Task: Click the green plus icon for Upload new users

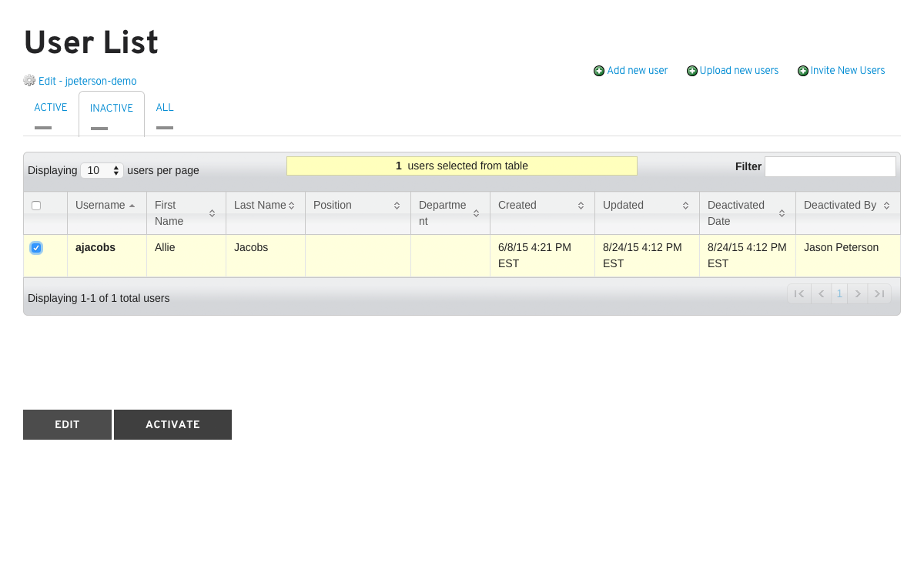Action: (691, 71)
